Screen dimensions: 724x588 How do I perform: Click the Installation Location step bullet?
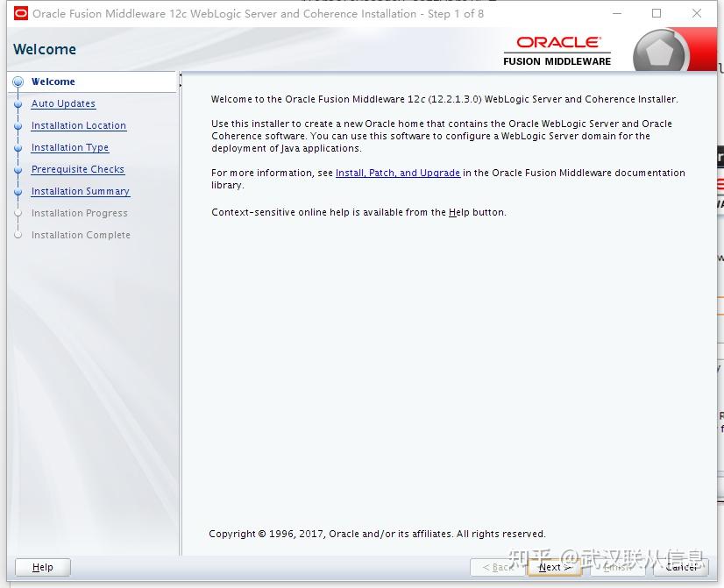19,125
